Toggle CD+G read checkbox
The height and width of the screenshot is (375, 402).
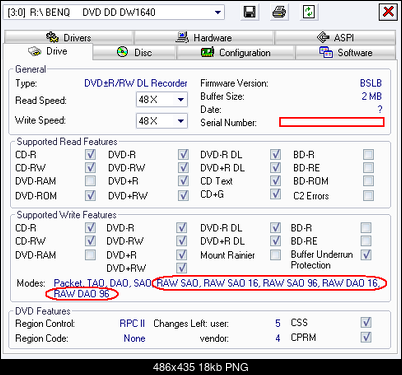(x=275, y=194)
